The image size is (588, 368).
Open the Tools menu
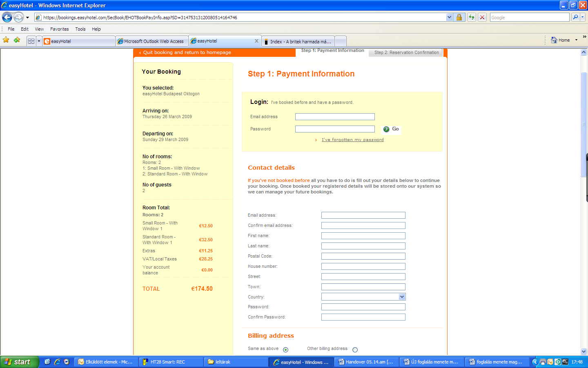pos(80,29)
